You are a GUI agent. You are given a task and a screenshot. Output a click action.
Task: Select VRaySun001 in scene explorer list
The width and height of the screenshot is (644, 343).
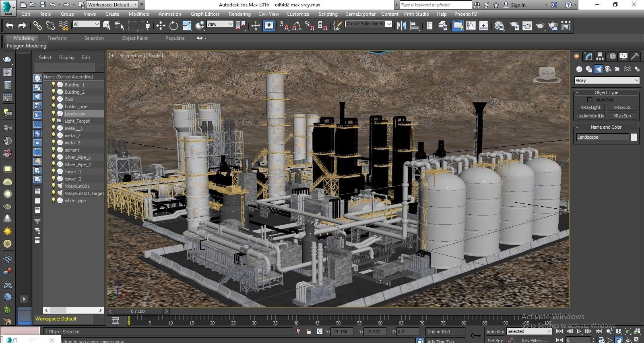[x=77, y=186]
